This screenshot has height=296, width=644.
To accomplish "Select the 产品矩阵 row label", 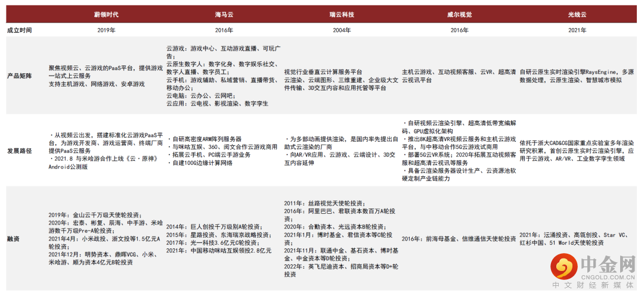I will coord(19,76).
